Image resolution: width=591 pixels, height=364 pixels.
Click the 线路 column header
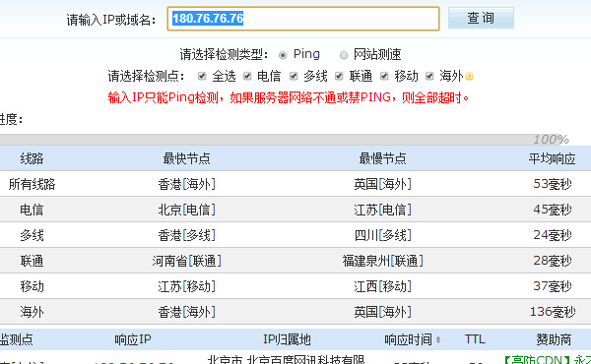(32, 158)
